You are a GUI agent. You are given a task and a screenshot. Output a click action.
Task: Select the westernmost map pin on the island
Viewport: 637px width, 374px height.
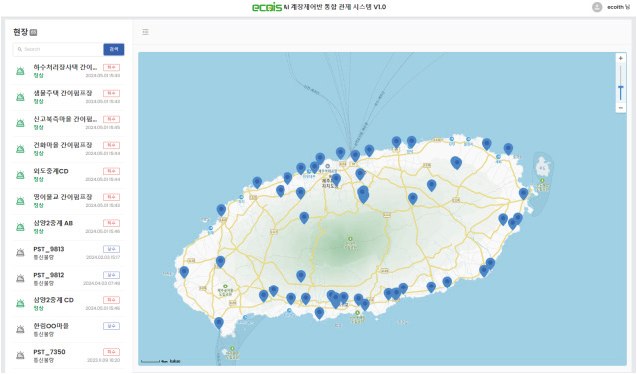pyautogui.click(x=184, y=272)
